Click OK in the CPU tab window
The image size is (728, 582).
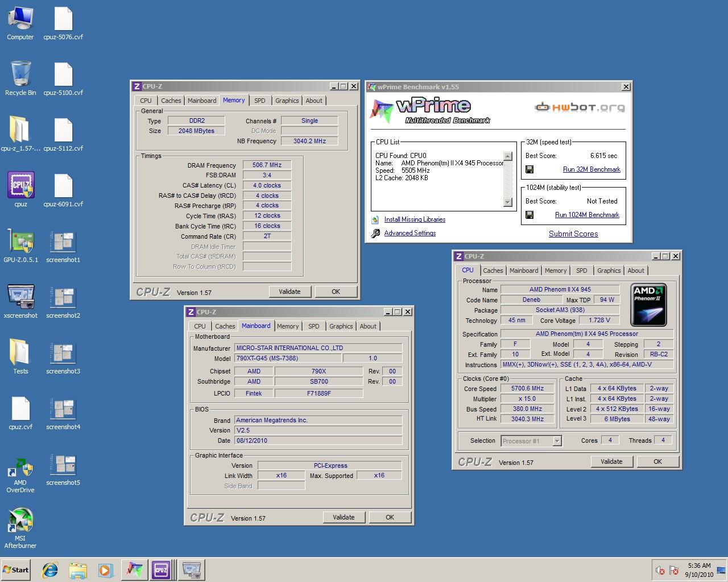click(x=657, y=462)
